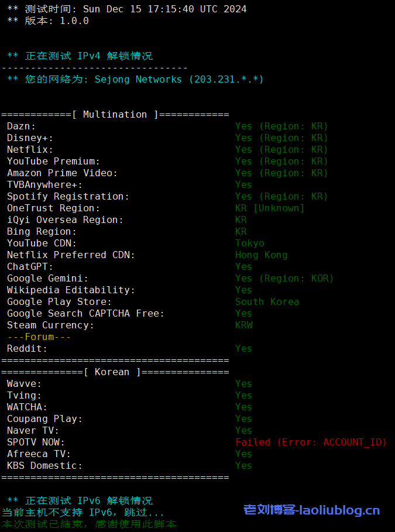
Task: Click the KBS Domestic label
Action: tap(44, 466)
